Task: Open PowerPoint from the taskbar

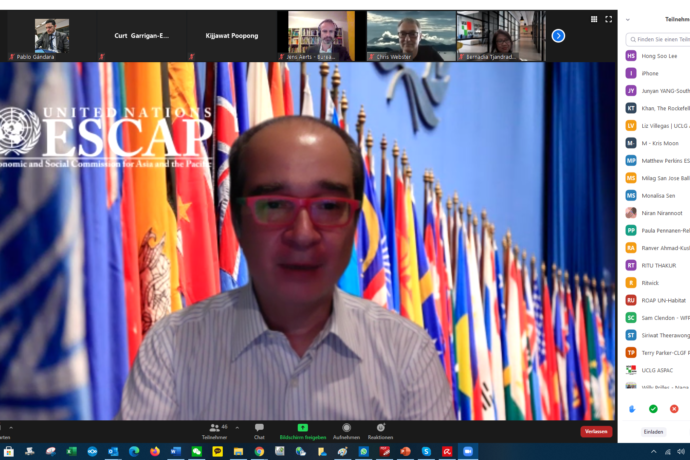Action: pos(405,451)
